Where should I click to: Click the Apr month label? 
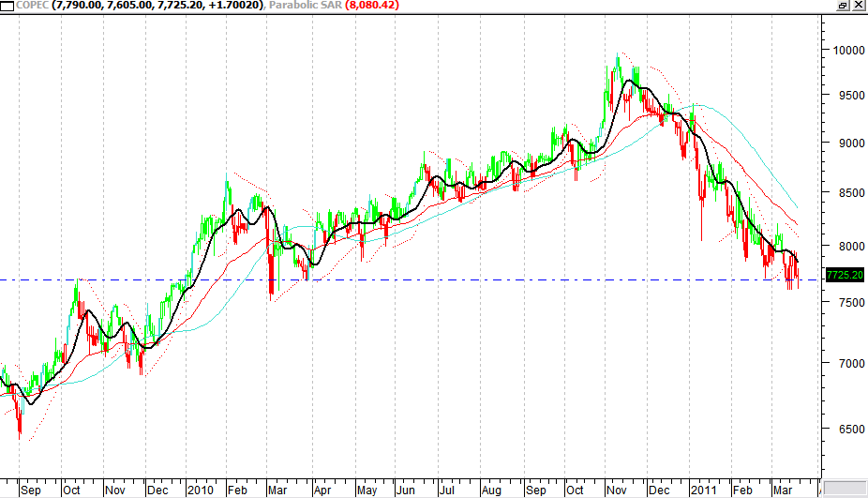[x=322, y=490]
